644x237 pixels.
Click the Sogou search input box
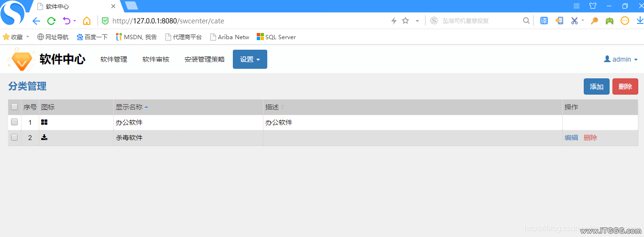point(480,21)
